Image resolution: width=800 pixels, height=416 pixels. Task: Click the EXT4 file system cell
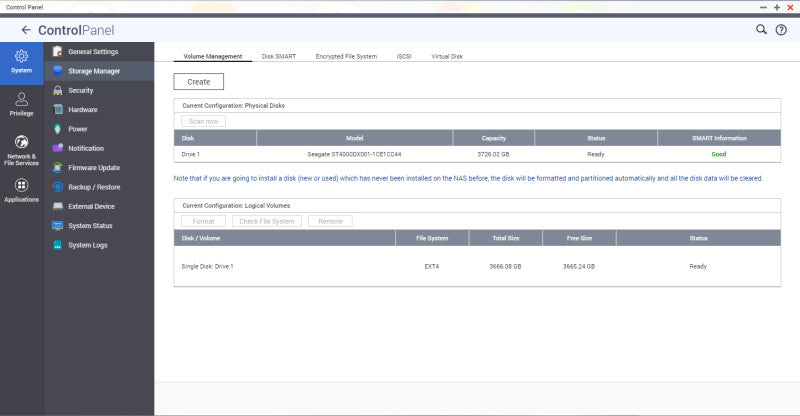point(432,266)
